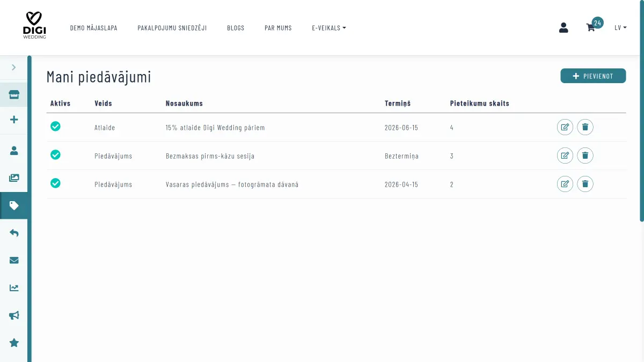The width and height of the screenshot is (644, 362).
Task: Click the Nosaukums column header
Action: [184, 104]
